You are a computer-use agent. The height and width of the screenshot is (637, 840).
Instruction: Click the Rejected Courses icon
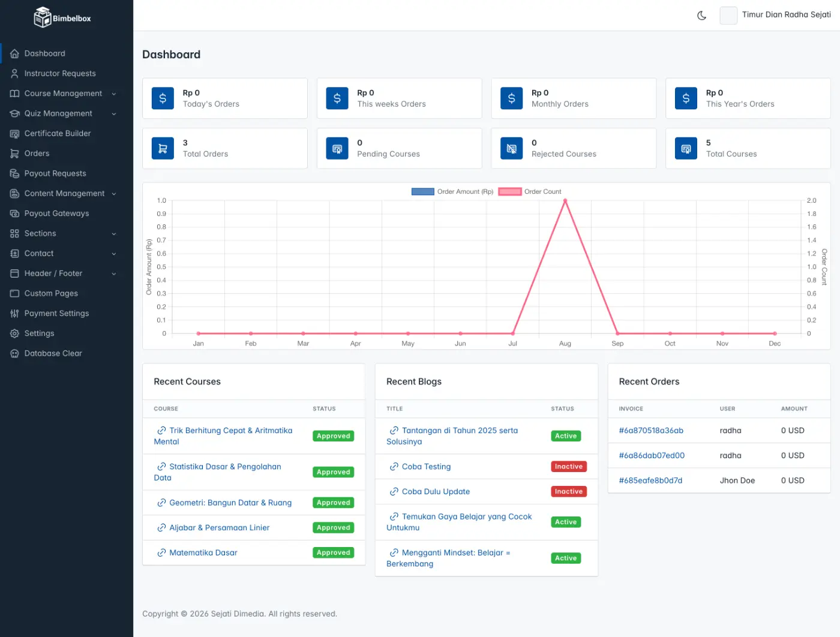pyautogui.click(x=512, y=148)
